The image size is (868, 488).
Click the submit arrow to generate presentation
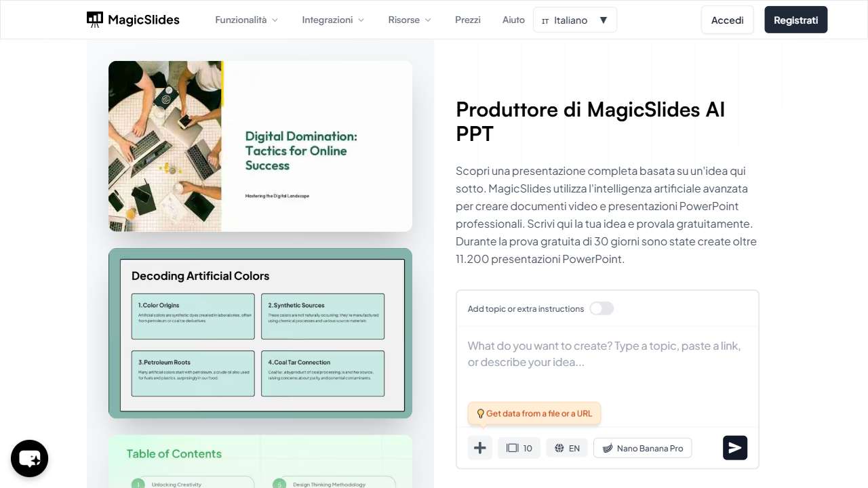pyautogui.click(x=734, y=447)
